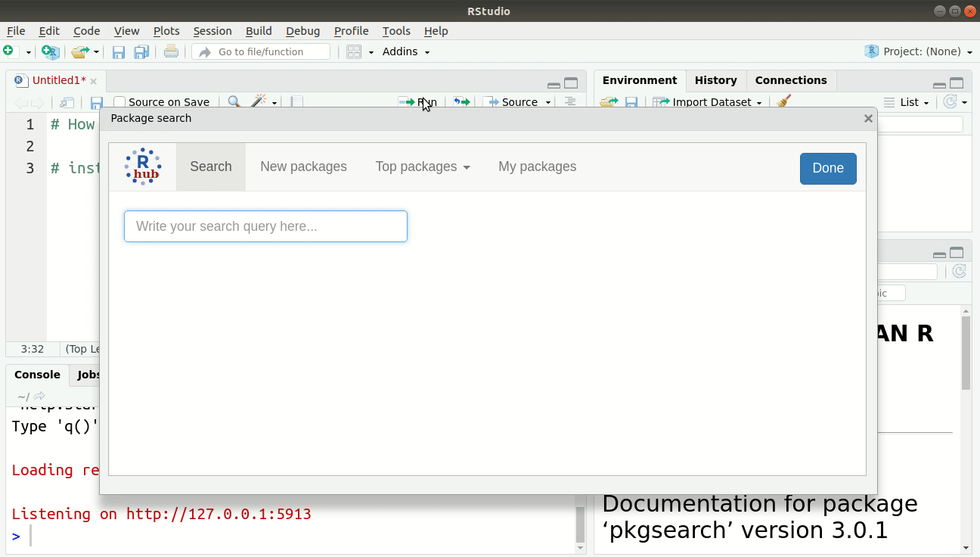
Task: Open the Edit menu
Action: click(x=49, y=31)
